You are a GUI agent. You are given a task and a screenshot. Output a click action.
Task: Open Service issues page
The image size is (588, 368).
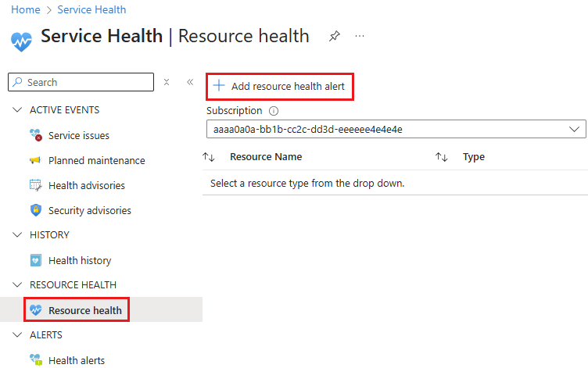coord(79,135)
